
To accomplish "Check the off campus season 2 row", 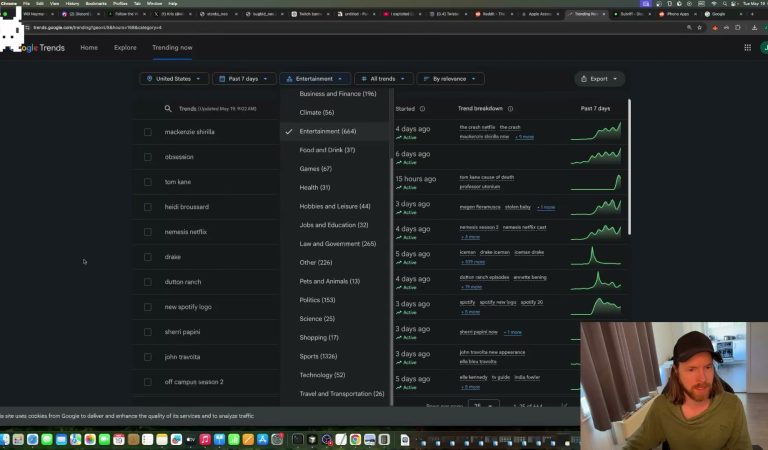I will click(x=147, y=381).
